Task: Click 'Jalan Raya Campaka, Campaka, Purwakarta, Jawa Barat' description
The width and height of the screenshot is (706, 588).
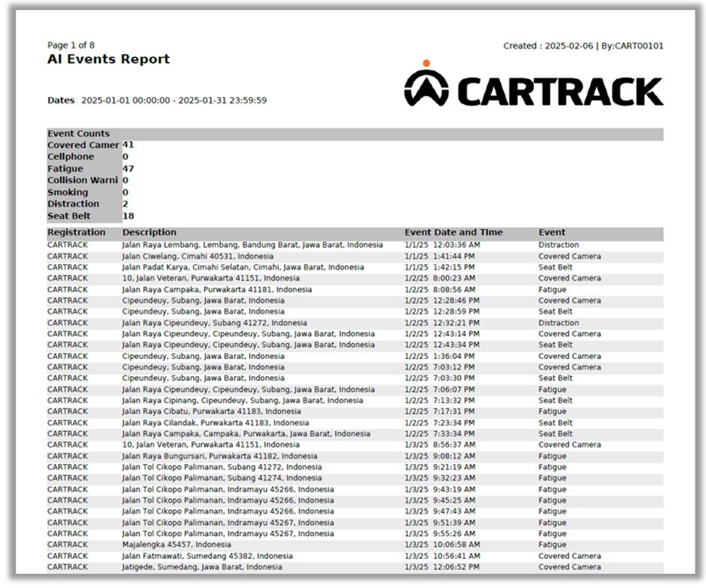Action: 246,433
